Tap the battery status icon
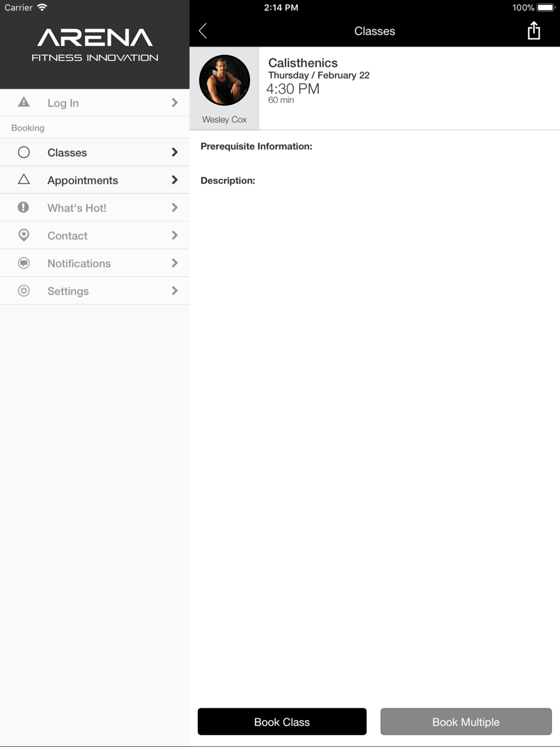This screenshot has height=747, width=560. pyautogui.click(x=546, y=7)
